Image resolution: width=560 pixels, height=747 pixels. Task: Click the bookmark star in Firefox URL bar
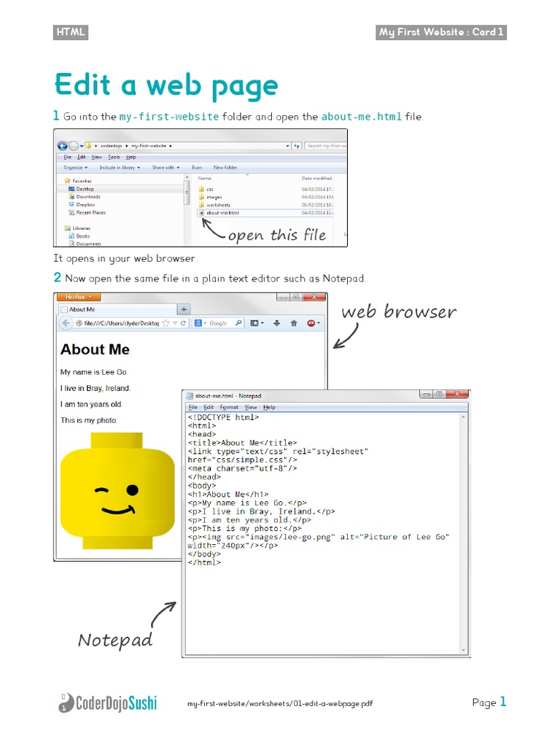click(x=166, y=323)
